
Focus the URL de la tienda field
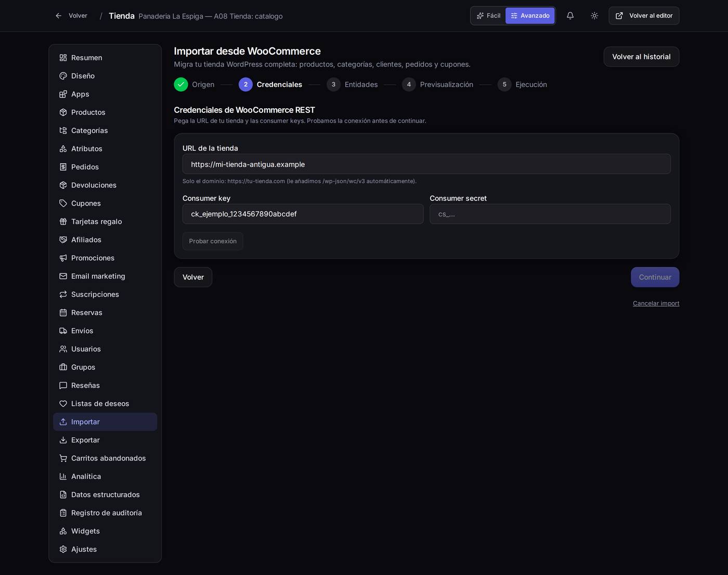pyautogui.click(x=426, y=164)
